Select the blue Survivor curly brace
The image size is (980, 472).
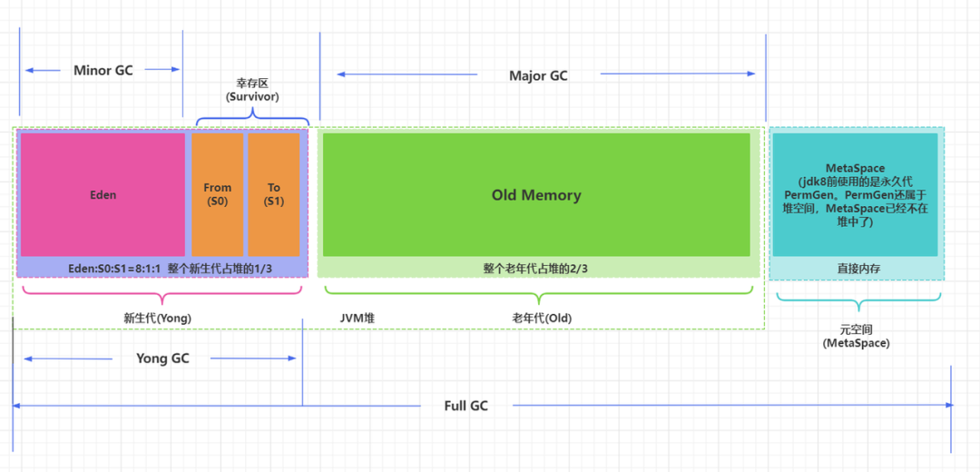[252, 116]
